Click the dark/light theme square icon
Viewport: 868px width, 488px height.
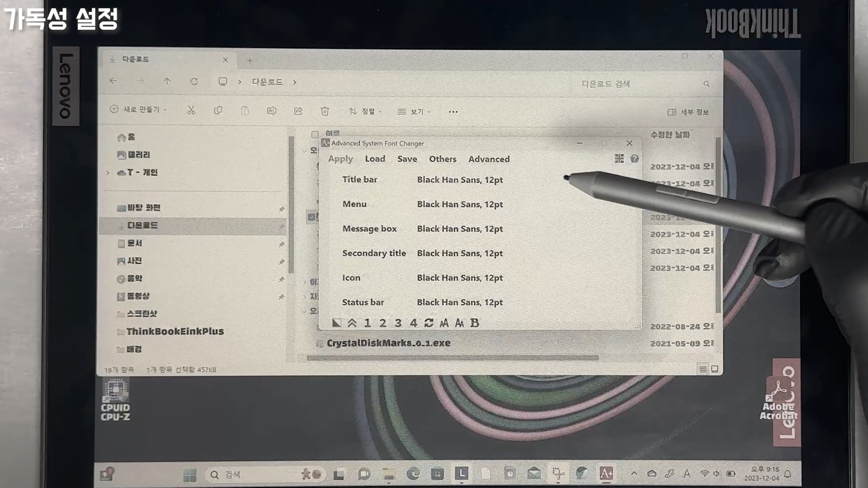point(336,323)
